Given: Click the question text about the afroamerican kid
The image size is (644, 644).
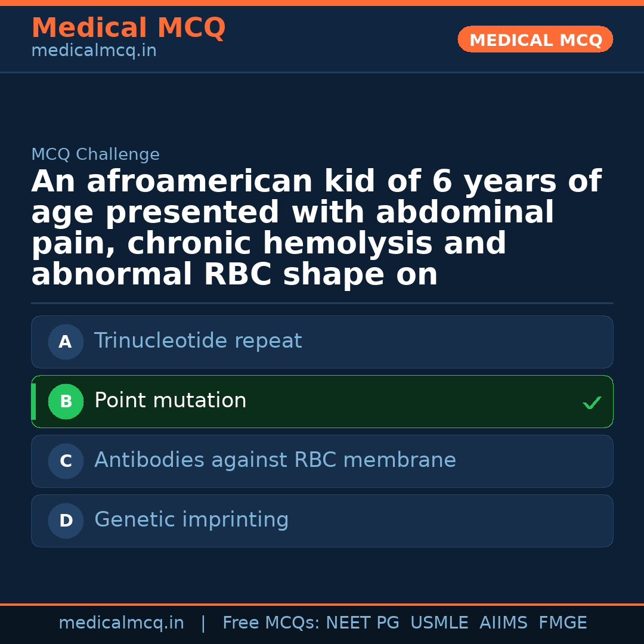Looking at the screenshot, I should click(x=316, y=228).
